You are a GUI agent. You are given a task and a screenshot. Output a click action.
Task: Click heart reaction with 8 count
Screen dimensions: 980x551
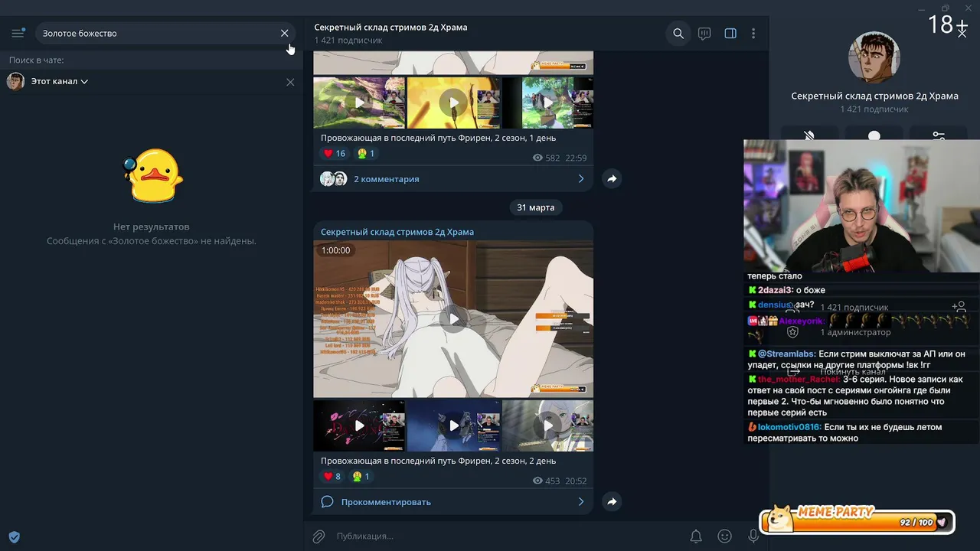pos(332,477)
